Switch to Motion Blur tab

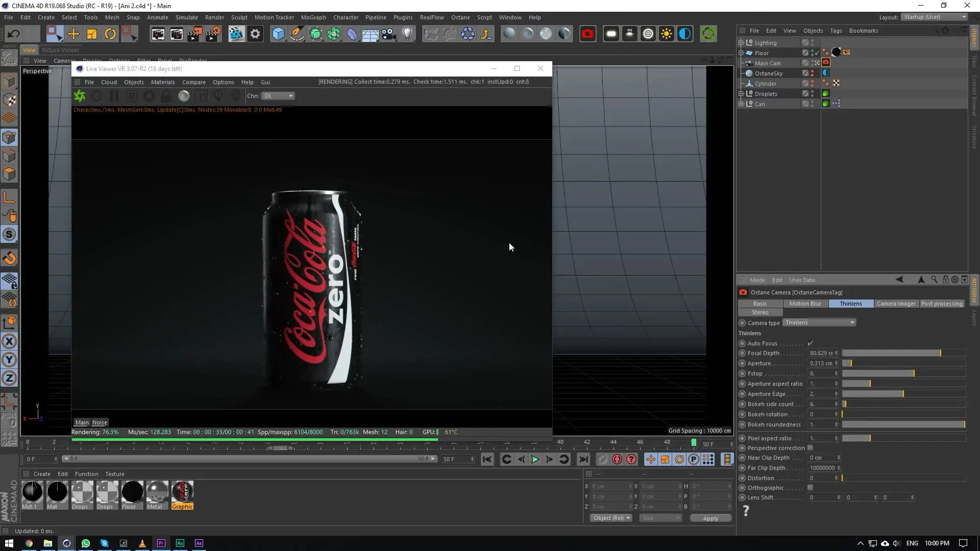pyautogui.click(x=805, y=304)
